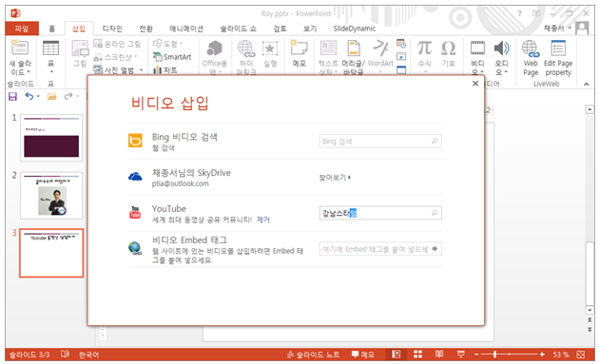Switch to normal view in status bar
The height and width of the screenshot is (364, 599).
pos(396,354)
